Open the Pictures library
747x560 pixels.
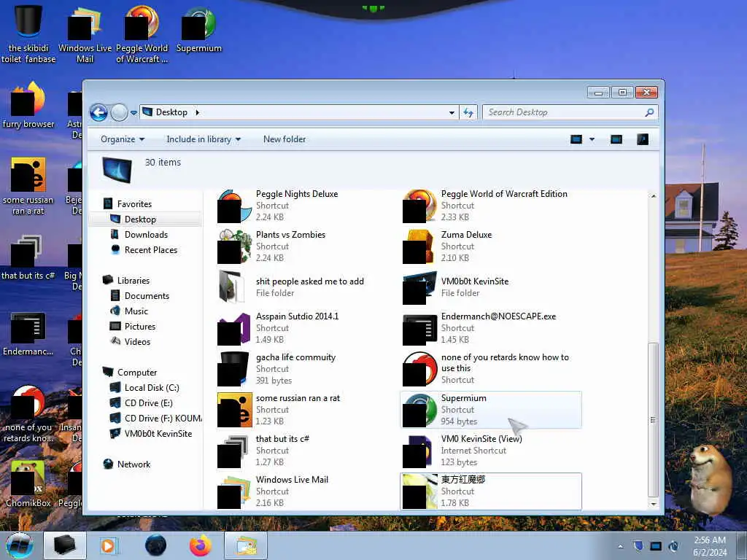139,326
